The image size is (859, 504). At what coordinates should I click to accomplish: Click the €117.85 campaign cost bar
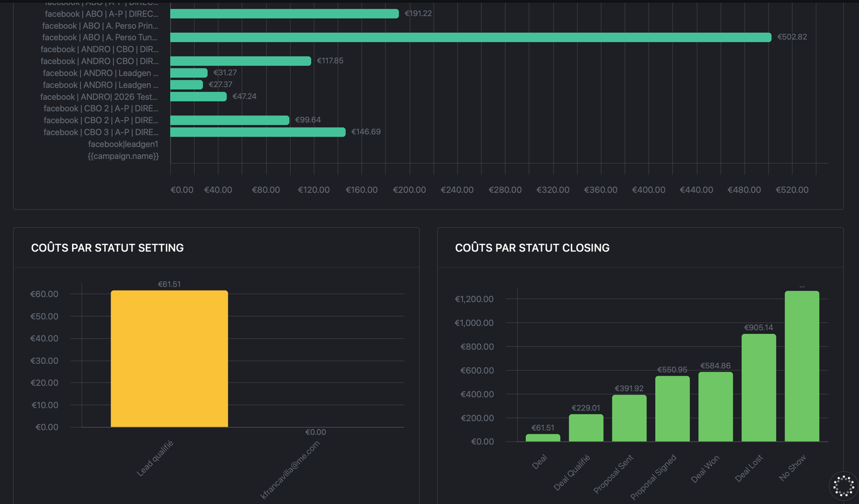[x=241, y=61]
